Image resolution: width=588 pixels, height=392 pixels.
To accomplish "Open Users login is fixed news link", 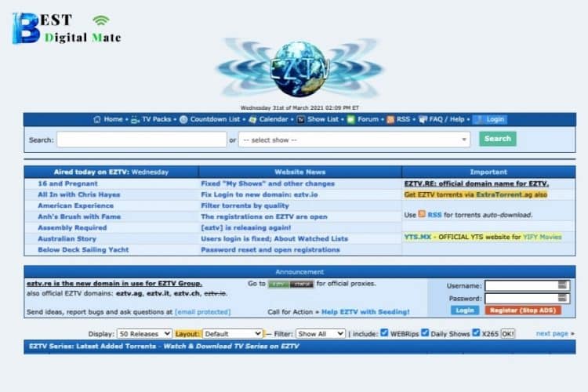I will pyautogui.click(x=274, y=238).
